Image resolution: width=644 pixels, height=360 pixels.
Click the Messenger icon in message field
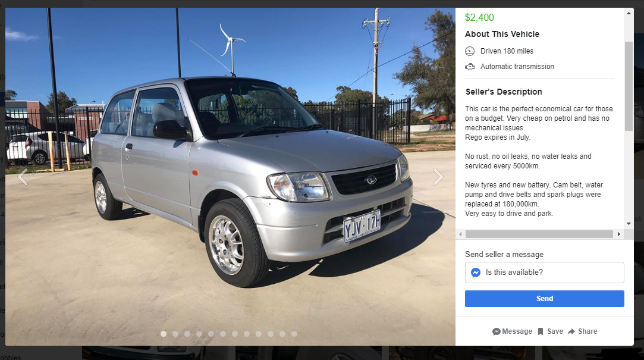(x=476, y=273)
